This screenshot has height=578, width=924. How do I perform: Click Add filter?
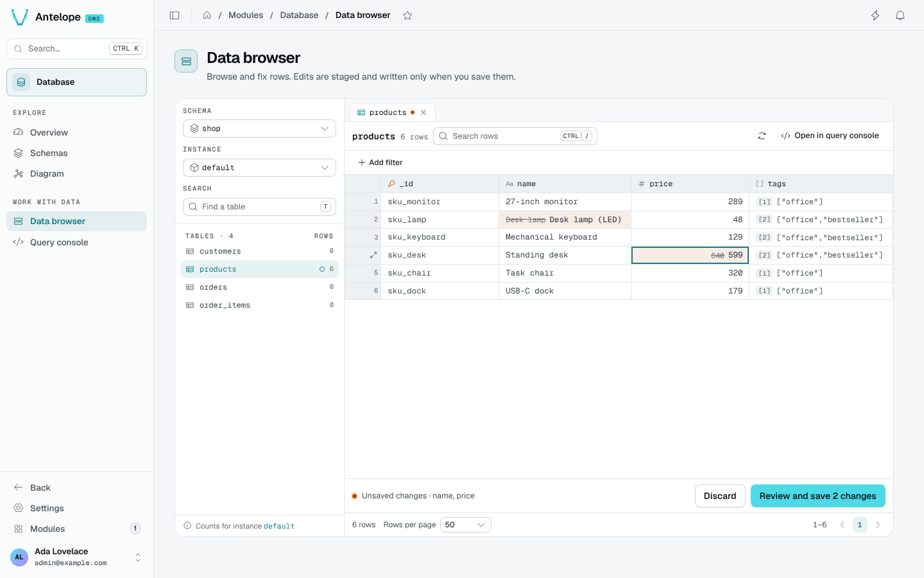pos(381,162)
